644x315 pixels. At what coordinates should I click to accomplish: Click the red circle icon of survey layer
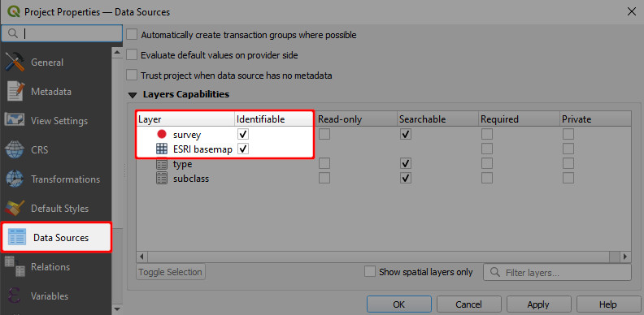[x=162, y=134]
